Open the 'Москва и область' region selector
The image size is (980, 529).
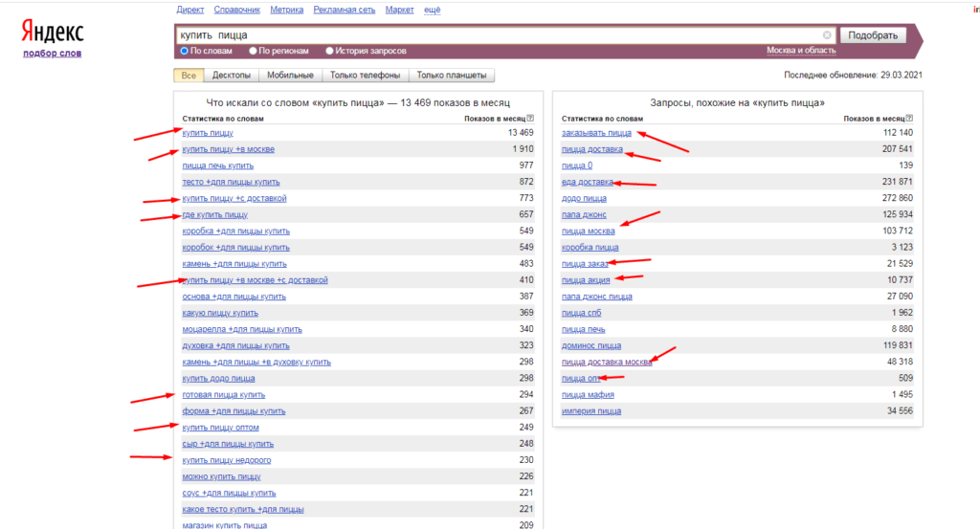pyautogui.click(x=800, y=51)
